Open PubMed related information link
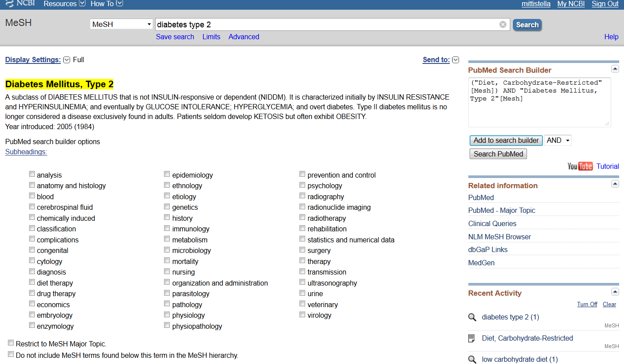Screen dimensions: 624x364 click(x=481, y=198)
